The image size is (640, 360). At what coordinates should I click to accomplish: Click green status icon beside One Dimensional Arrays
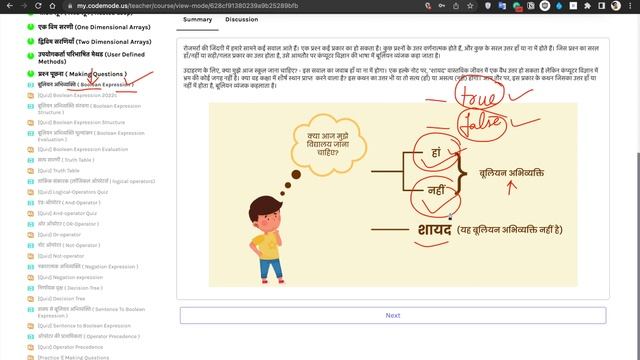click(x=31, y=27)
